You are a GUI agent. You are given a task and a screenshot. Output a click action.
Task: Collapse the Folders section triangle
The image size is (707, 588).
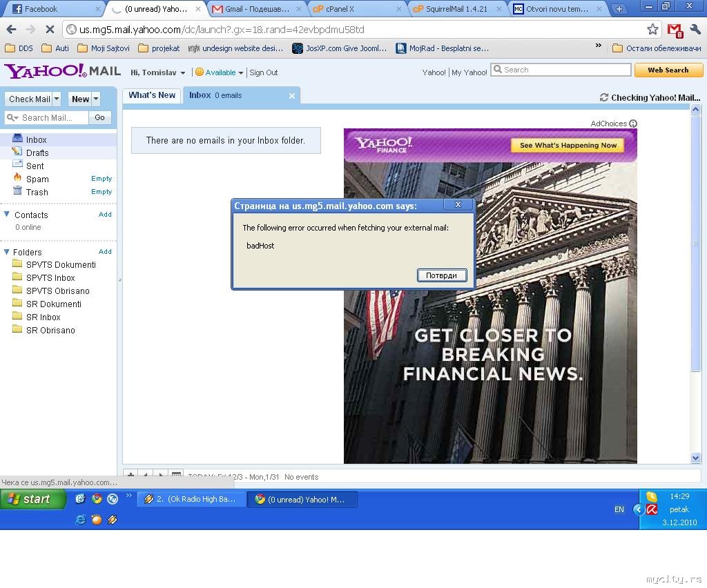click(7, 252)
